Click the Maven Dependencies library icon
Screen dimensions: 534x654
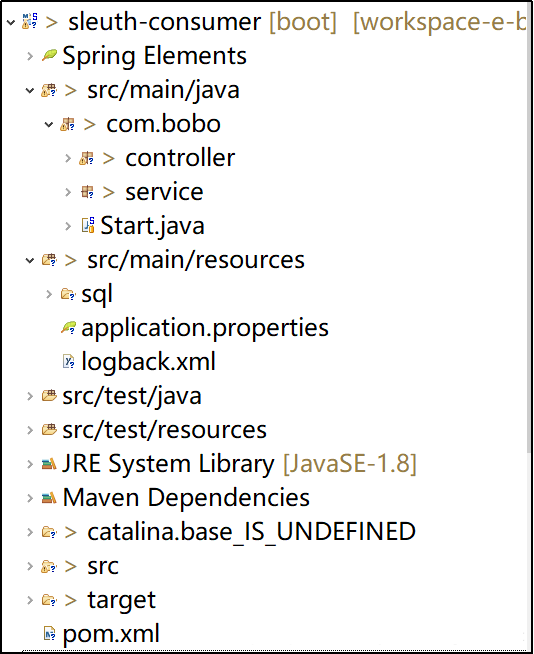[x=49, y=498]
